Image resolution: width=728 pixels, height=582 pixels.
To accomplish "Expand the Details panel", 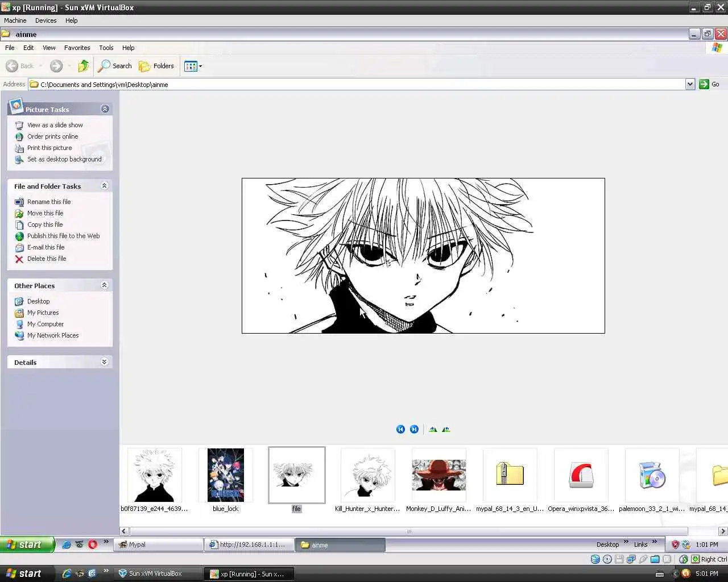I will [x=105, y=362].
